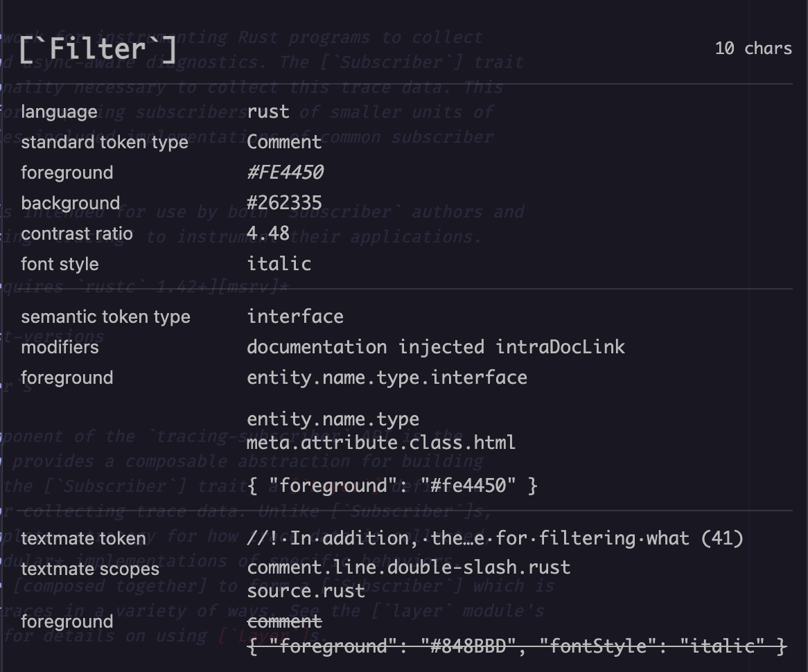Click the standard token type Comment
The width and height of the screenshot is (808, 672).
click(284, 141)
